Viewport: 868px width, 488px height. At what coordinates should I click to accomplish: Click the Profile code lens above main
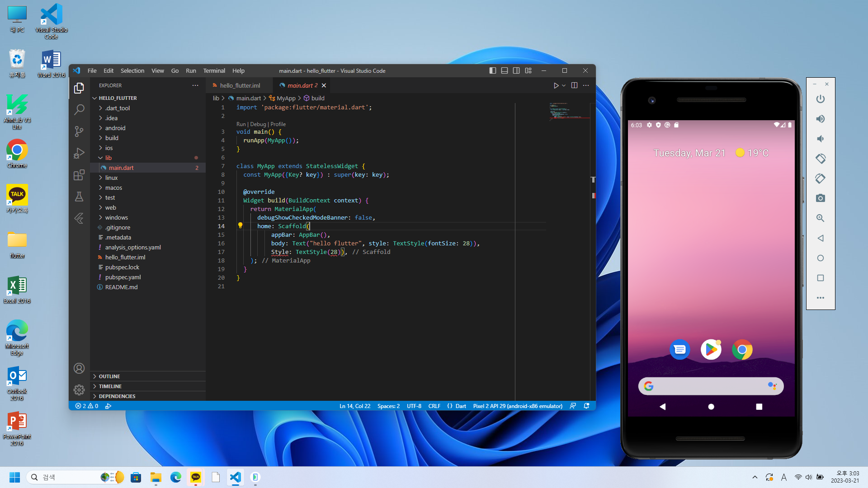point(278,124)
